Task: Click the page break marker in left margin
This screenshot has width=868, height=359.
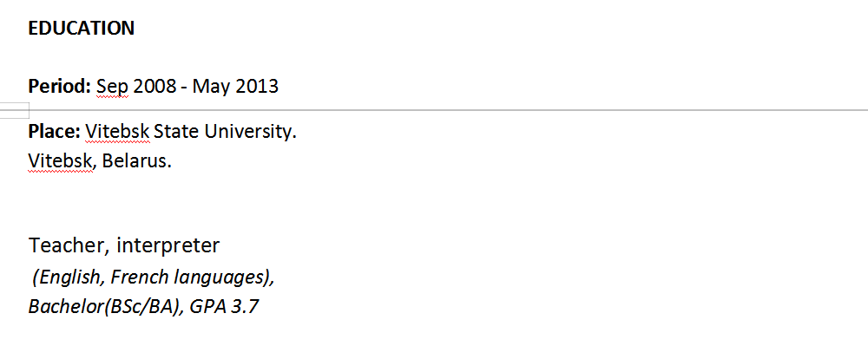Action: (15, 110)
